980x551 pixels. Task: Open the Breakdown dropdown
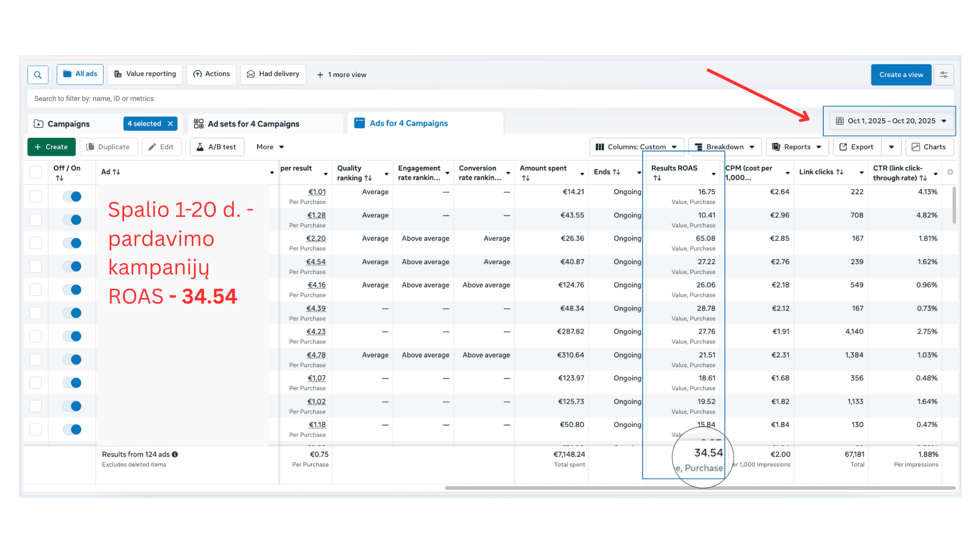point(724,147)
